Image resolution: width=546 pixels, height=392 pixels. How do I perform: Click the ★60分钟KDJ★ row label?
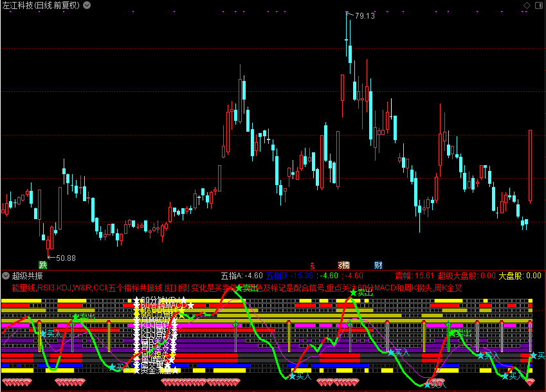[x=161, y=300]
